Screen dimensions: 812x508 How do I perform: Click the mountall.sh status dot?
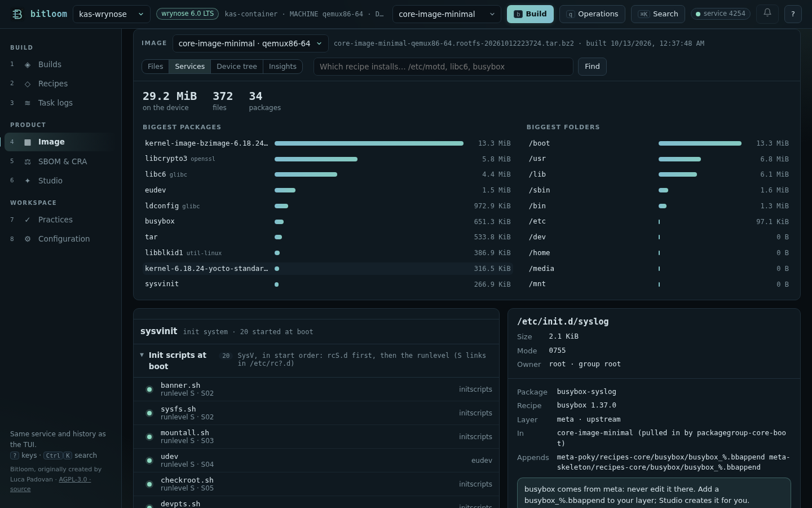tap(149, 437)
